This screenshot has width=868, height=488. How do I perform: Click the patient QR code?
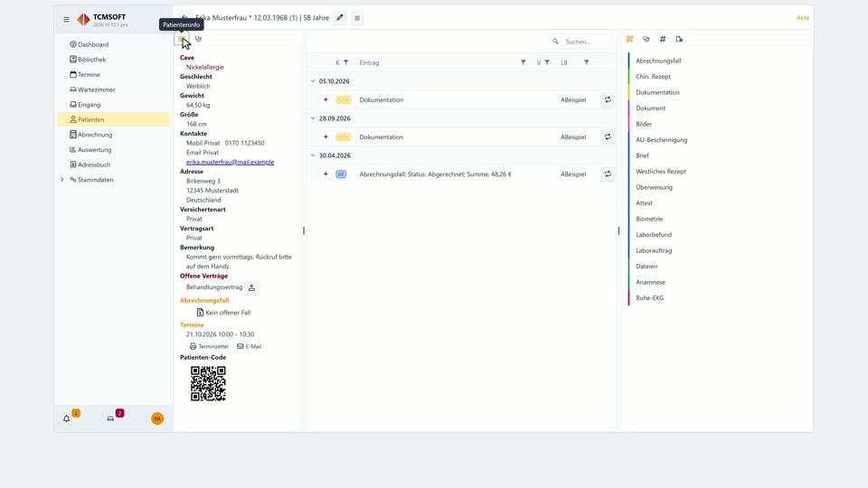tap(208, 383)
